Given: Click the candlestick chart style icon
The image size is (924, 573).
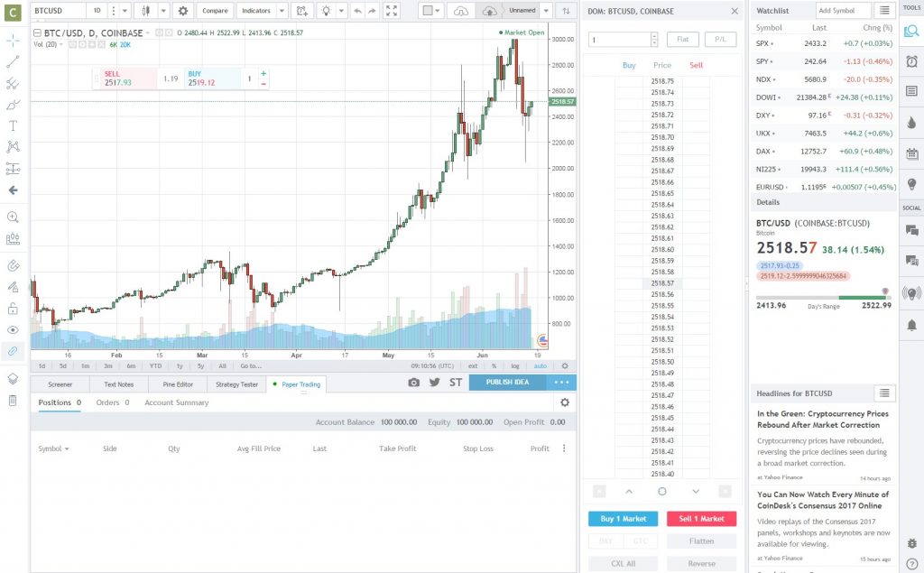Looking at the screenshot, I should (x=146, y=11).
